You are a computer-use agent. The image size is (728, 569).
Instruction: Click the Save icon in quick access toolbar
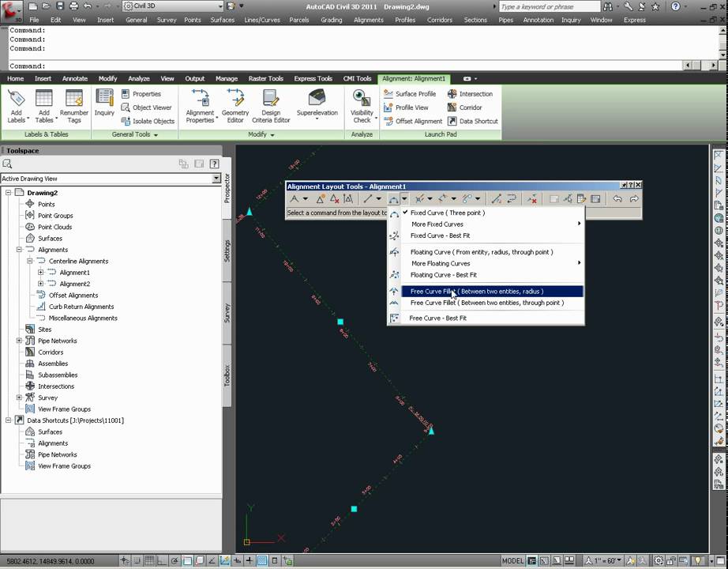click(x=60, y=6)
